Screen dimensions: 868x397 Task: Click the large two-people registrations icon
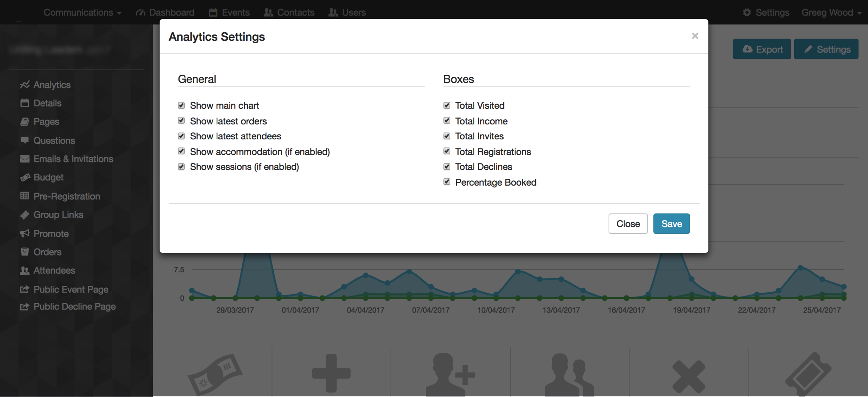tap(569, 375)
